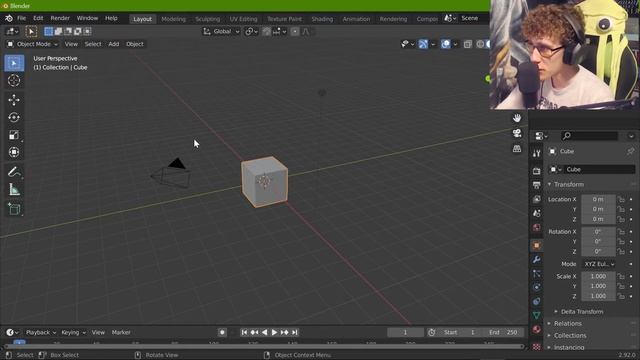
Task: Open the Keying dropdown
Action: tap(73, 333)
